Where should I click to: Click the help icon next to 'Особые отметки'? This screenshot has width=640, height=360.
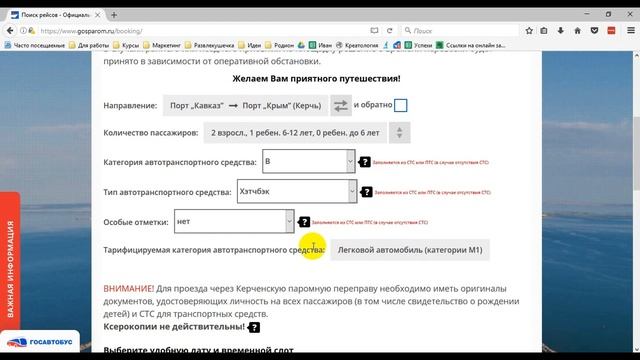pyautogui.click(x=304, y=222)
